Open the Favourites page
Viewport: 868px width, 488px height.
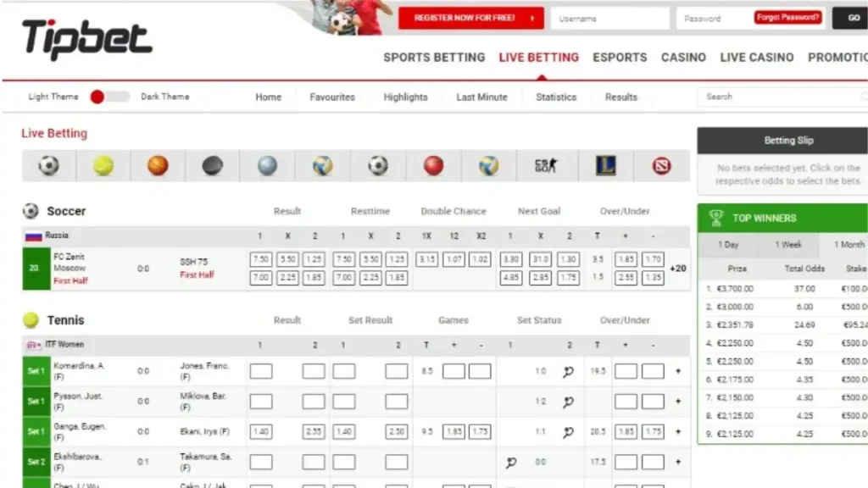click(332, 97)
